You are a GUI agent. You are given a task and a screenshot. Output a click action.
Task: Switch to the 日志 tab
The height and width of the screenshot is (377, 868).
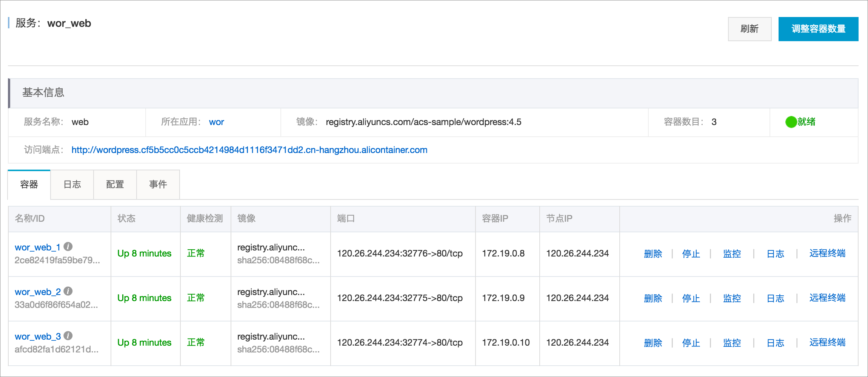[72, 184]
